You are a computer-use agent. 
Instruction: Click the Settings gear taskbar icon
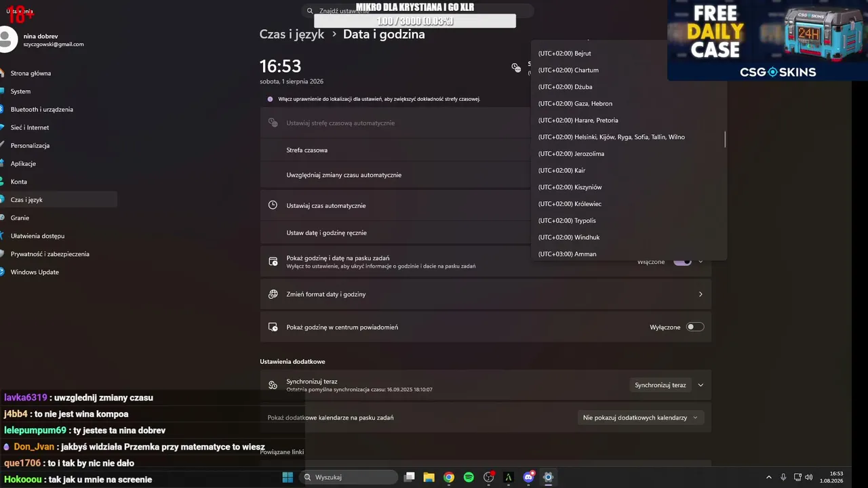coord(549,477)
